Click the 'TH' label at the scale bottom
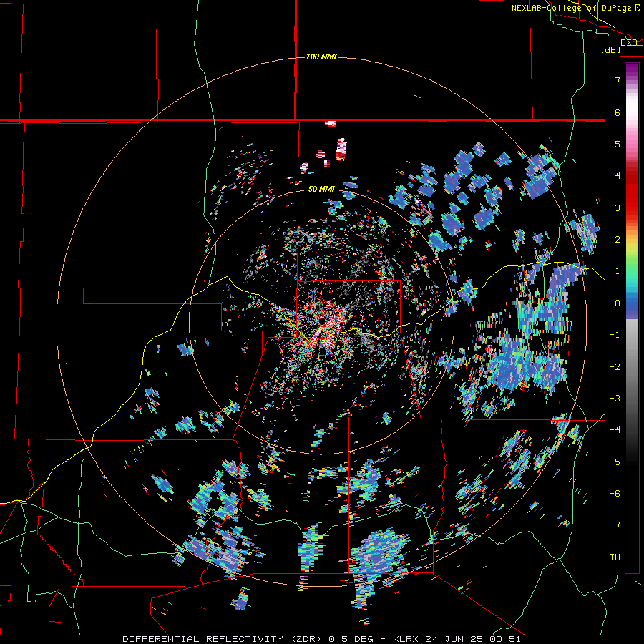 tap(615, 557)
